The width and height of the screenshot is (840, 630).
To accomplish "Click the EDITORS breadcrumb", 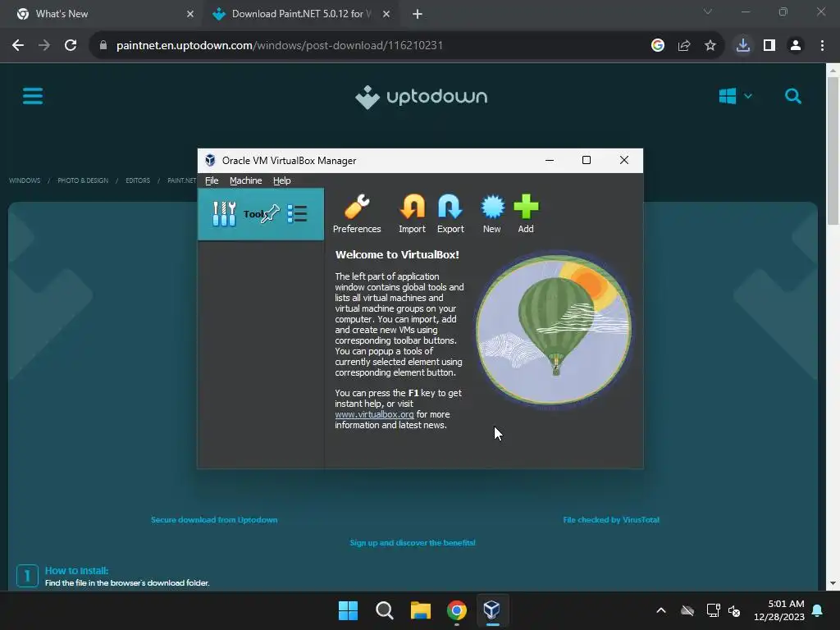I will pyautogui.click(x=138, y=180).
